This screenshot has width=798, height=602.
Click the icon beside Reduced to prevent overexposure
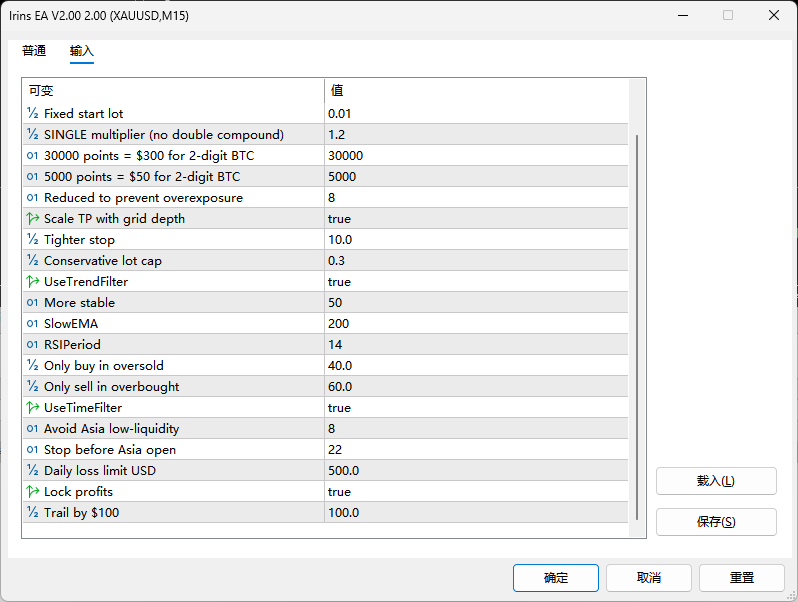33,197
